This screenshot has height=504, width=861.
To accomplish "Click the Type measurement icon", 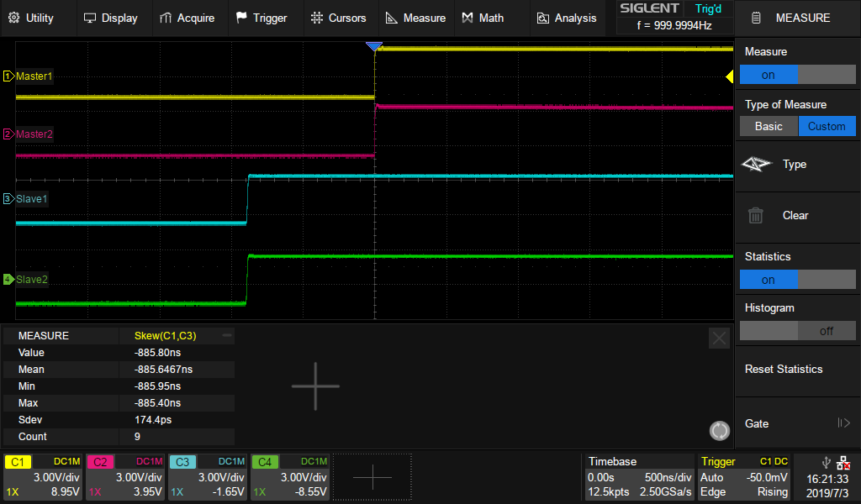I will click(756, 165).
